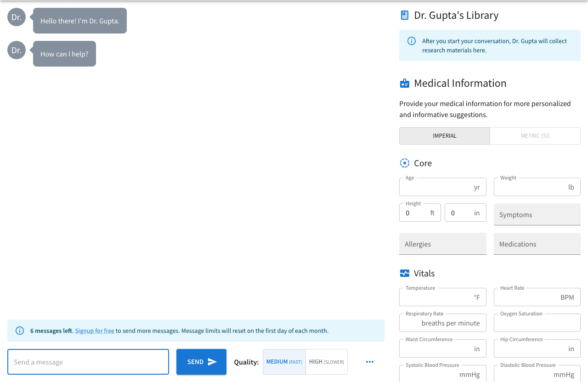Focus the Send a message text box
588x382 pixels.
88,362
